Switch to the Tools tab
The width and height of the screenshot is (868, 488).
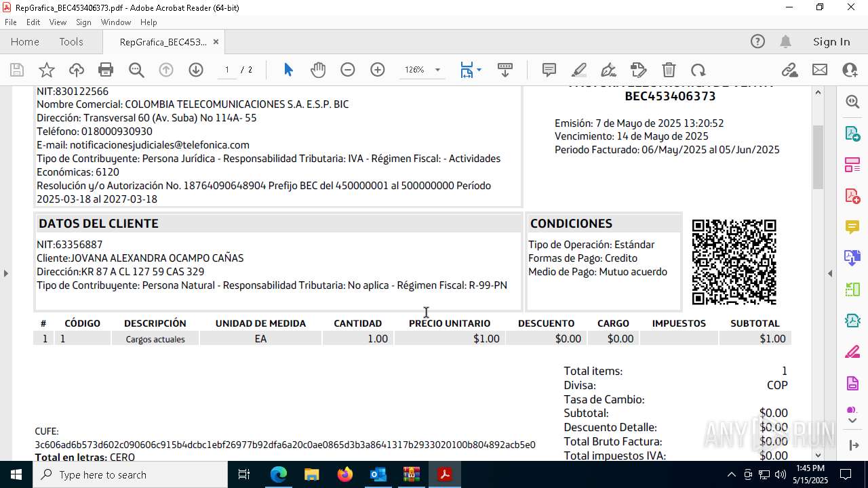[x=71, y=42]
